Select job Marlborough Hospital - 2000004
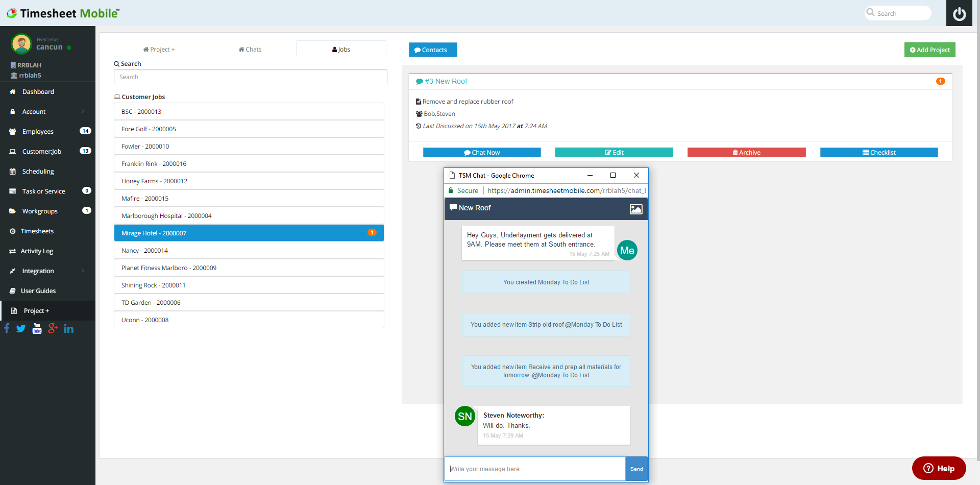Viewport: 980px width, 485px height. point(249,215)
